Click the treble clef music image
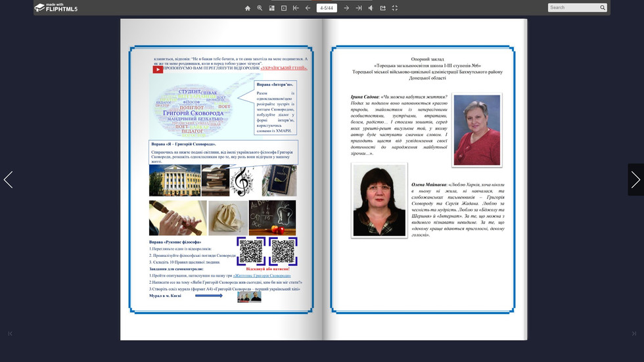644x362 pixels. point(242,181)
